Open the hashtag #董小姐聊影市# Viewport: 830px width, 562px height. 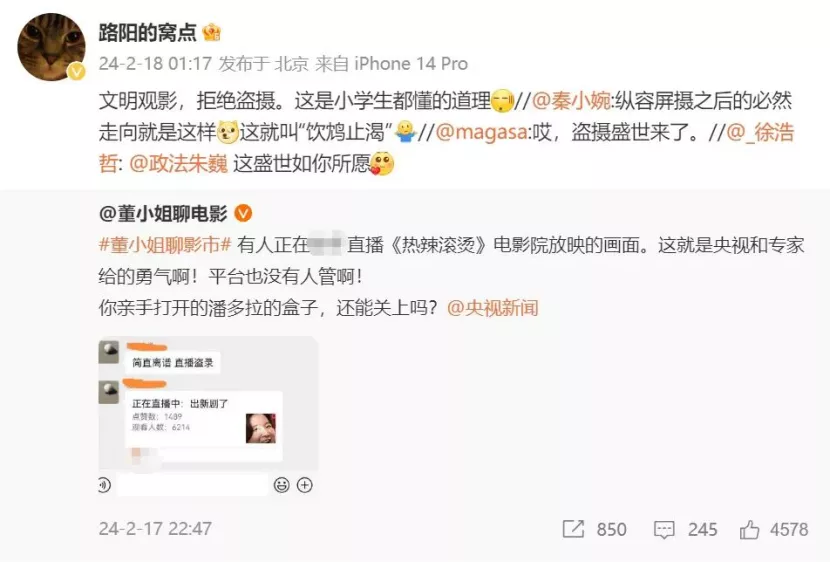click(x=165, y=245)
